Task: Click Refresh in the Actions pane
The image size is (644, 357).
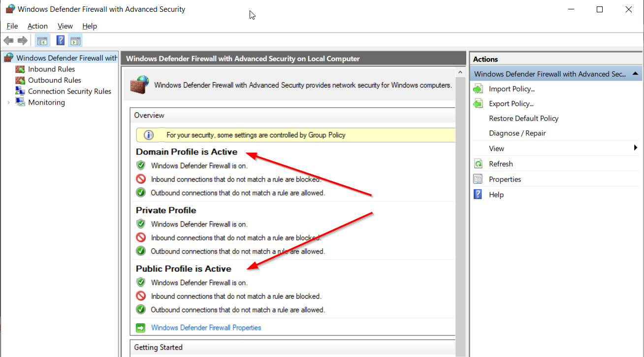Action: tap(501, 164)
